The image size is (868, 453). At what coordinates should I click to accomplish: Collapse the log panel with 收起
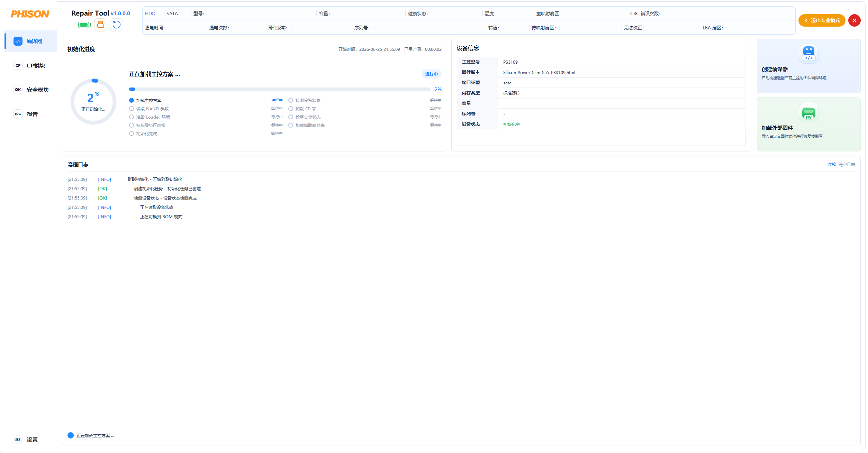coord(831,165)
